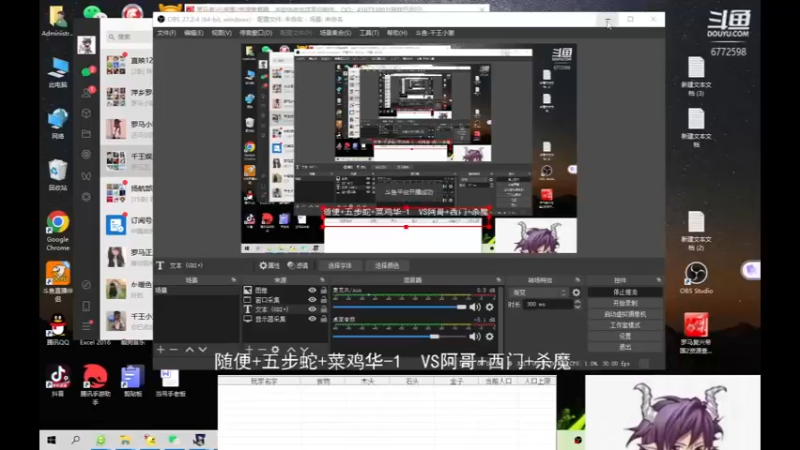The height and width of the screenshot is (450, 800).
Task: Open taskbar search magnifier
Action: [76, 440]
